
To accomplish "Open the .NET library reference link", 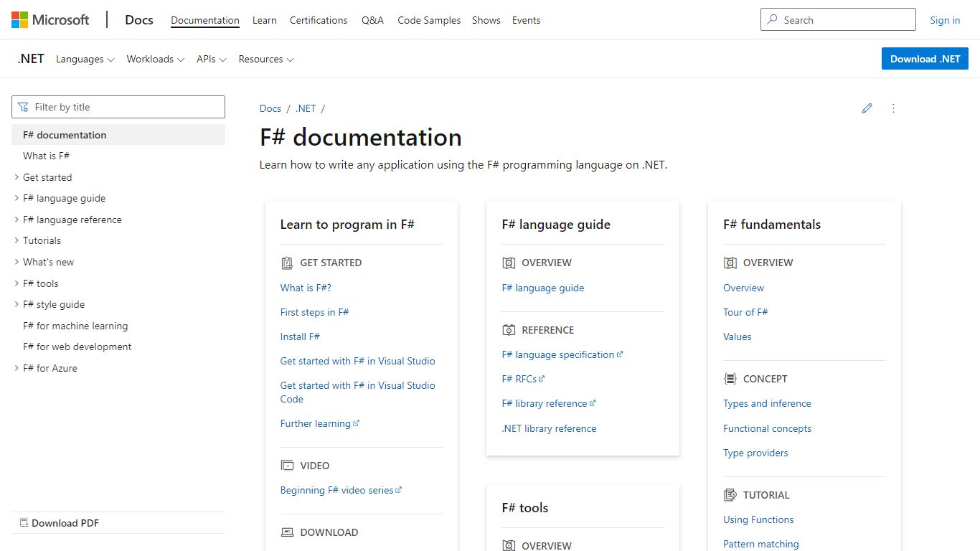I will tap(549, 428).
